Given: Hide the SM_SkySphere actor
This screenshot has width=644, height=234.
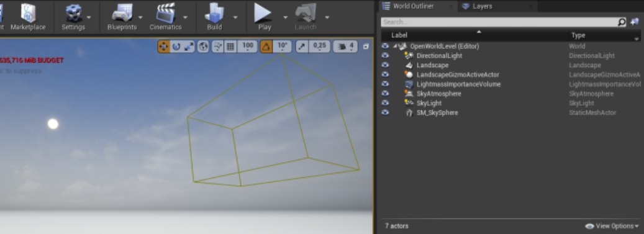Looking at the screenshot, I should [x=385, y=112].
